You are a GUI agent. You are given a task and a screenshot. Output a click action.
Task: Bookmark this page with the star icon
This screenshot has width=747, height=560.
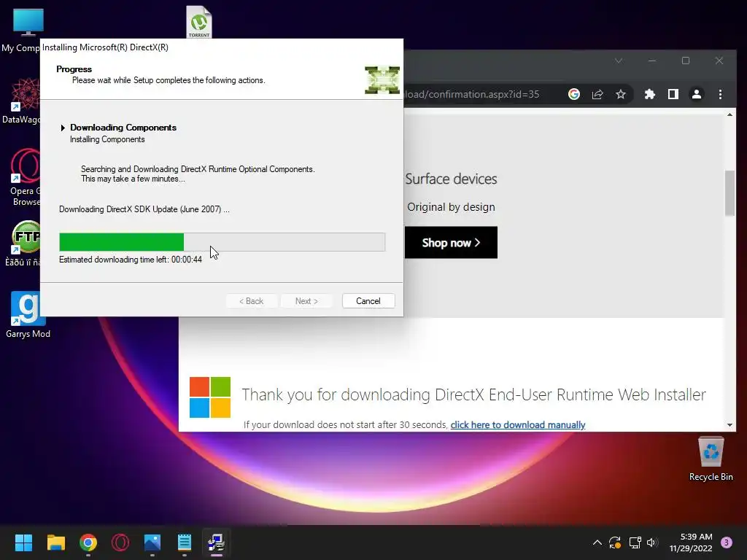[621, 94]
